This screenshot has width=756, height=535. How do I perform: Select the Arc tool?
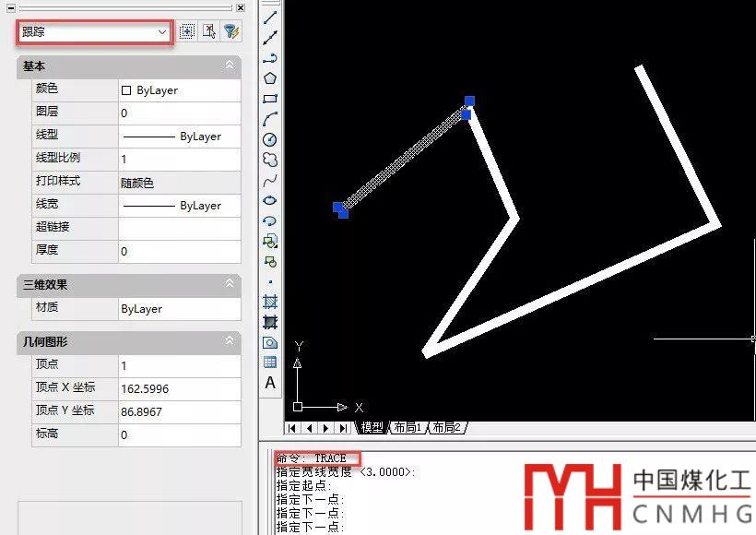(270, 119)
